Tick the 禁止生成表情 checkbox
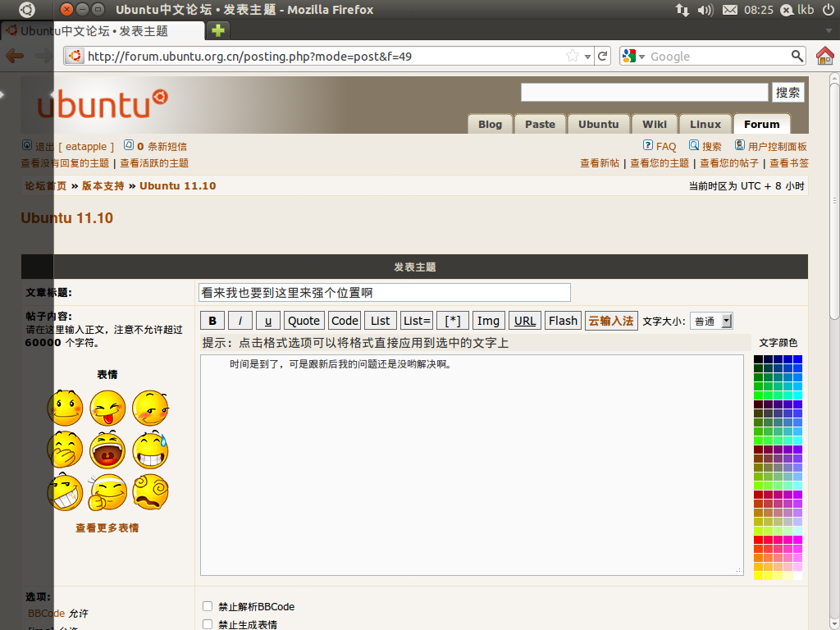The image size is (840, 630). pos(208,624)
